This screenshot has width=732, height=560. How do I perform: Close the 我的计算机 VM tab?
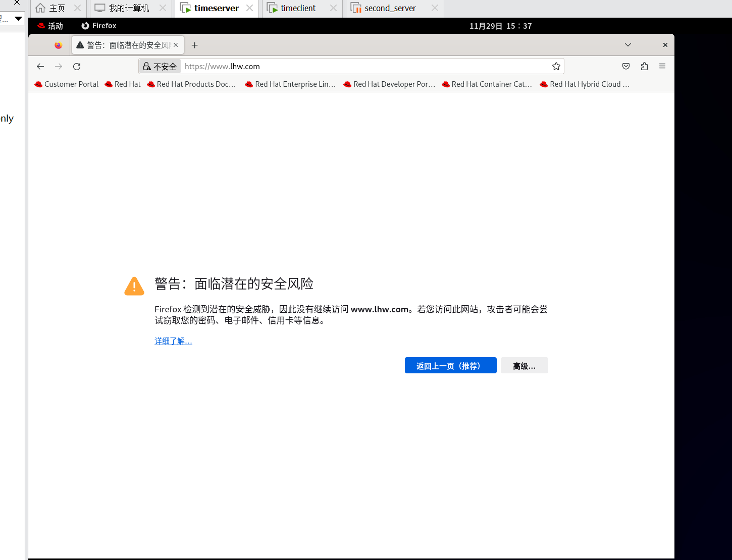tap(163, 8)
